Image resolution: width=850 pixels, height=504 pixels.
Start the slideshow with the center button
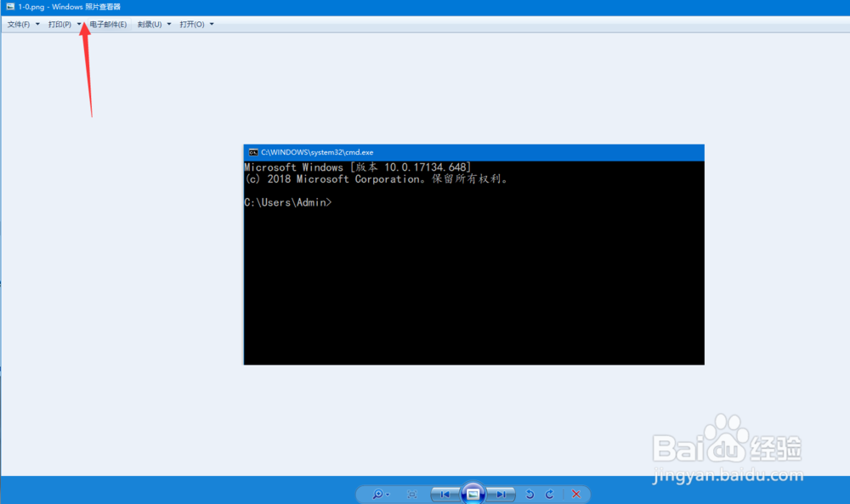click(473, 494)
